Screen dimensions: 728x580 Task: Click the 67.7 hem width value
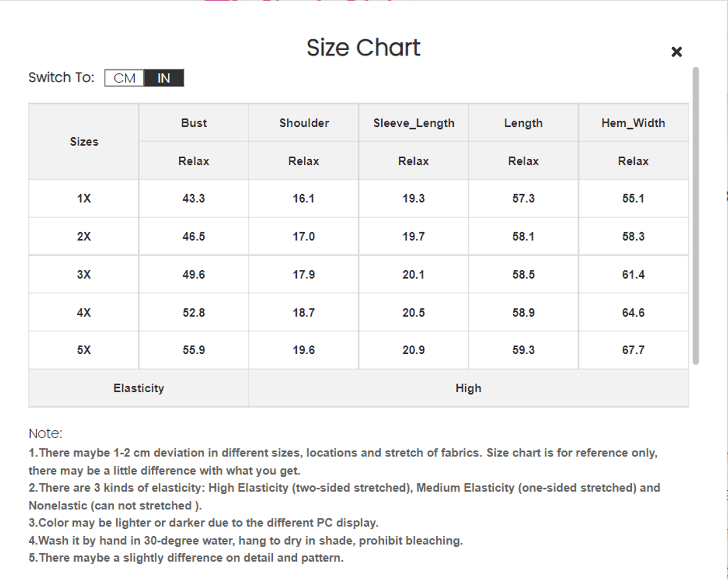point(633,350)
